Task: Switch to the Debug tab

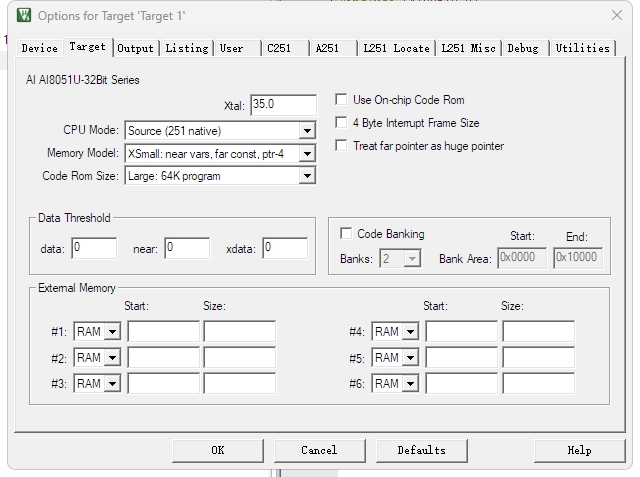Action: pos(525,48)
